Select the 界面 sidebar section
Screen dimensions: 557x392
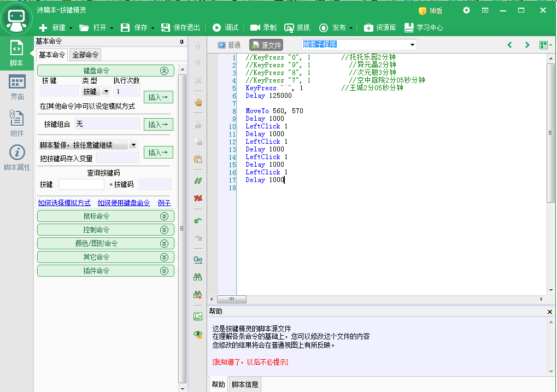(x=17, y=87)
